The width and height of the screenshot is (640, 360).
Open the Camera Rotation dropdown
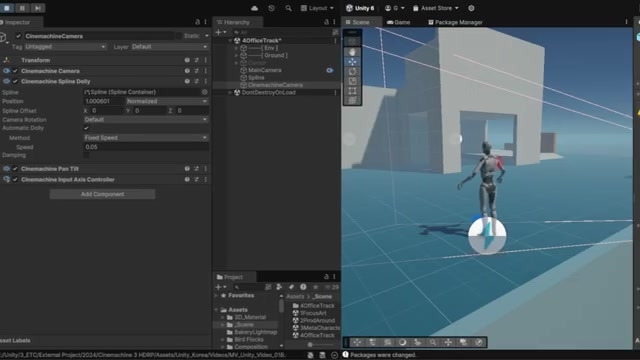146,120
